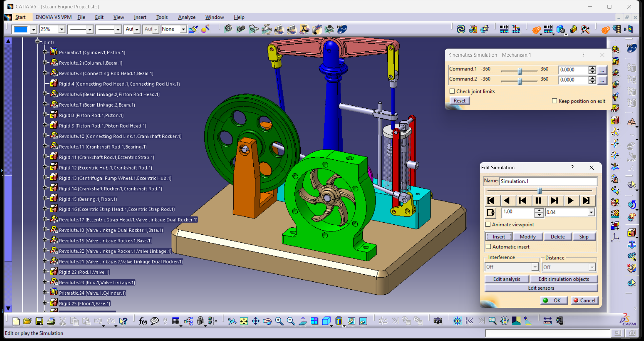Select the Measure Between ruler icon

point(547,321)
